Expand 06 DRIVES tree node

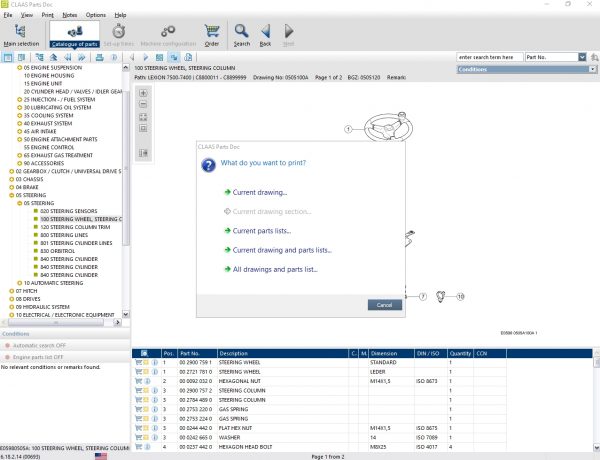12,298
